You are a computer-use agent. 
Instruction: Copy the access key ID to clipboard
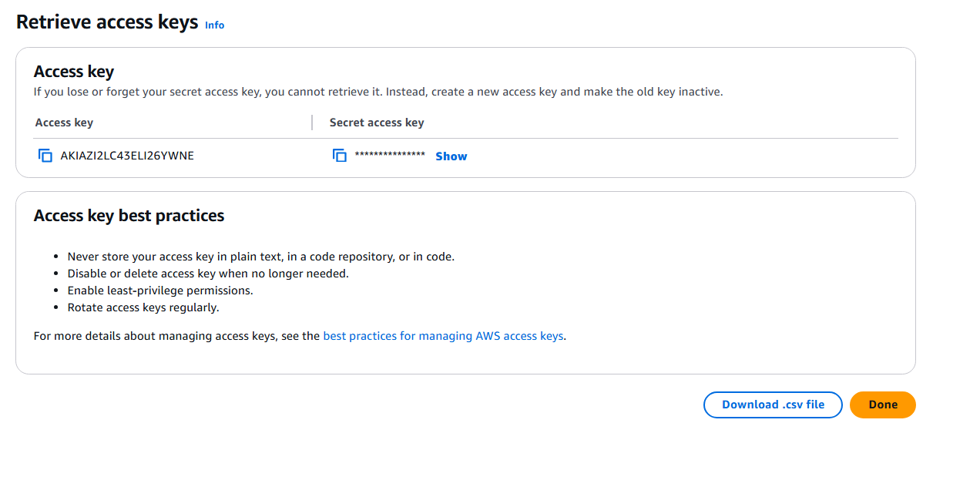tap(45, 156)
